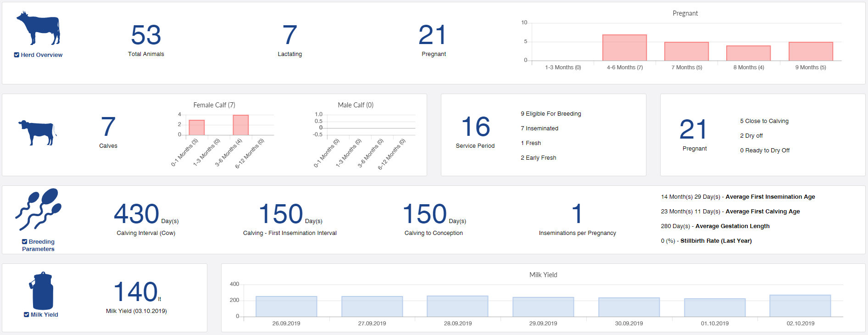The height and width of the screenshot is (335, 868).
Task: Click the 01.10.2019 milk yield bar
Action: tap(715, 307)
